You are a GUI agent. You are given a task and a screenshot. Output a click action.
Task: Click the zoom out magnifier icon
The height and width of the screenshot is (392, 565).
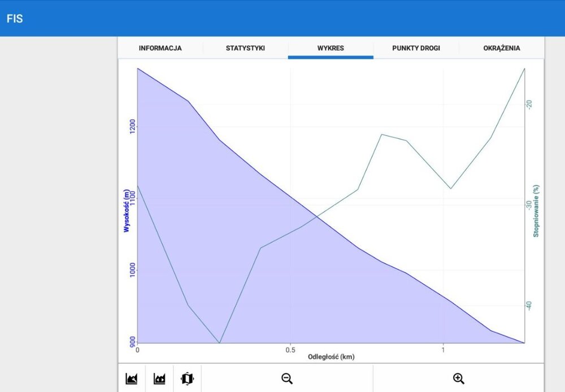[x=287, y=378]
